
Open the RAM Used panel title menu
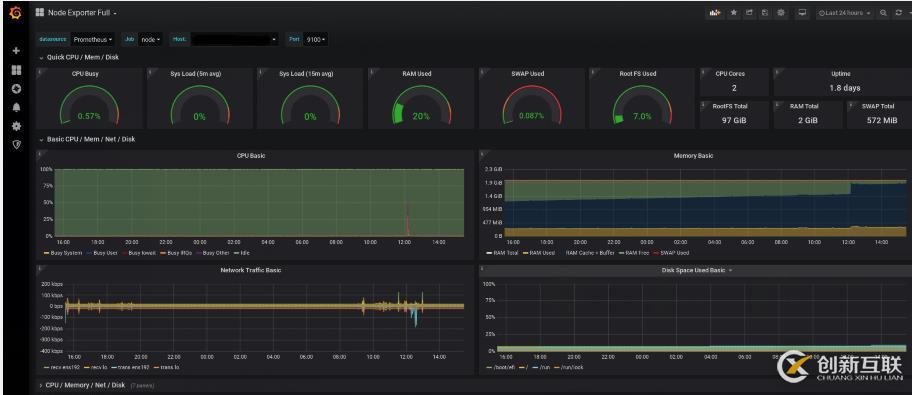click(x=416, y=74)
